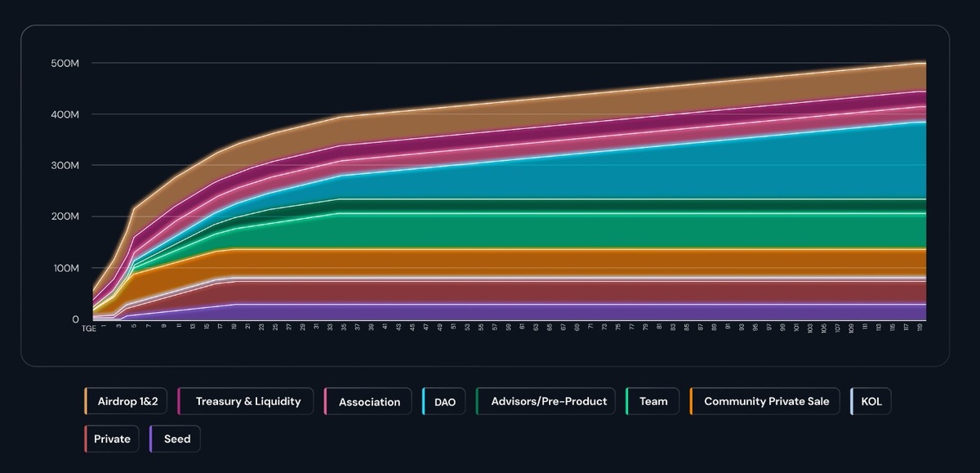
Task: Hide the Community Private Sale series
Action: click(764, 401)
